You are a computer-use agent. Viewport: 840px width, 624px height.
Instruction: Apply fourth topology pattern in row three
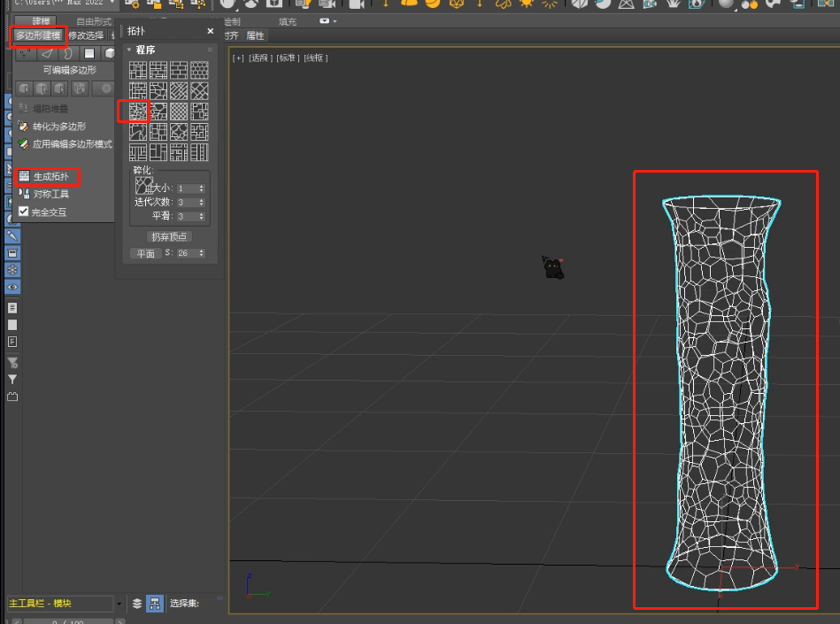click(199, 112)
